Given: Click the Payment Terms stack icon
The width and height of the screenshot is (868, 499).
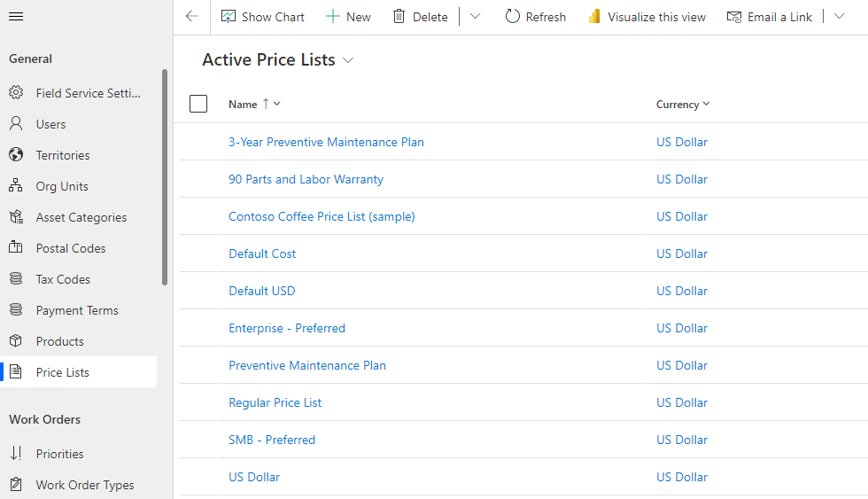Looking at the screenshot, I should point(16,309).
